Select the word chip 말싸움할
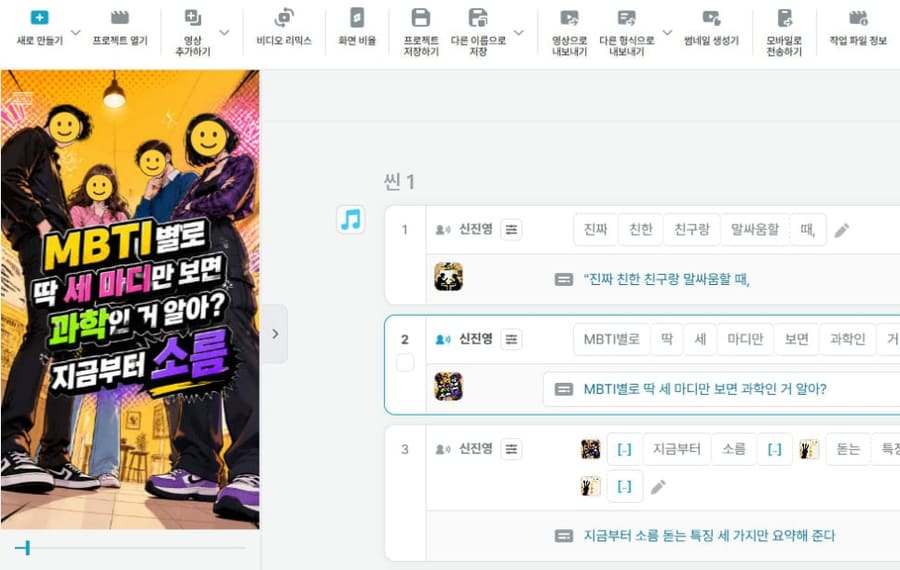 [x=754, y=230]
